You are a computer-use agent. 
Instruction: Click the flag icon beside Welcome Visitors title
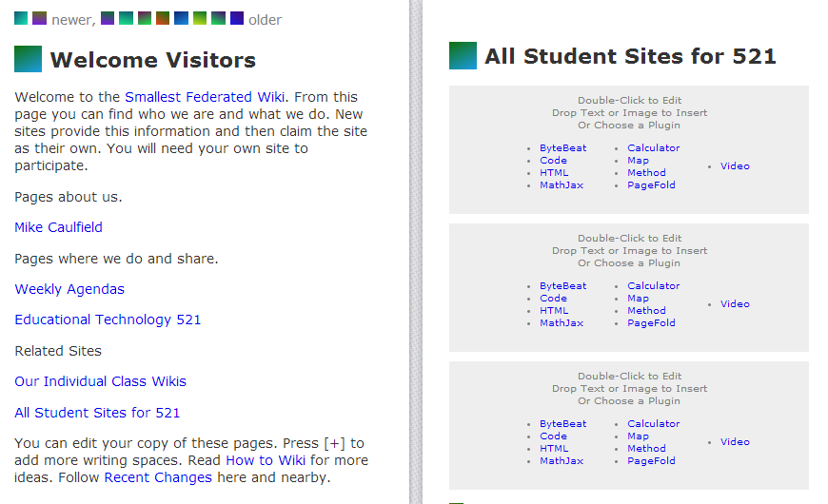(x=29, y=60)
